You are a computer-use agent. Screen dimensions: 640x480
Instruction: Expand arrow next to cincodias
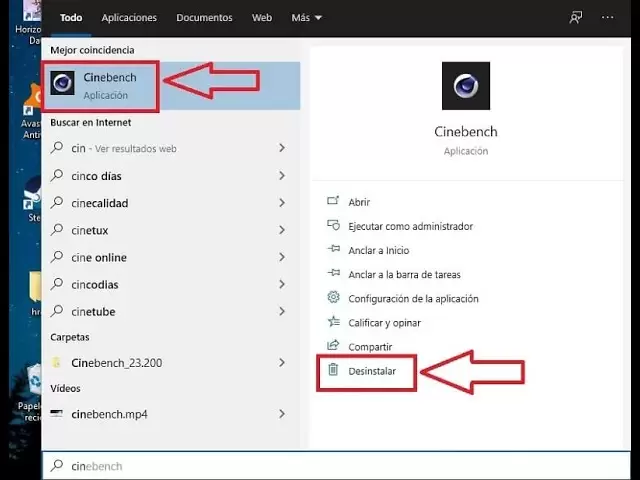pos(282,284)
